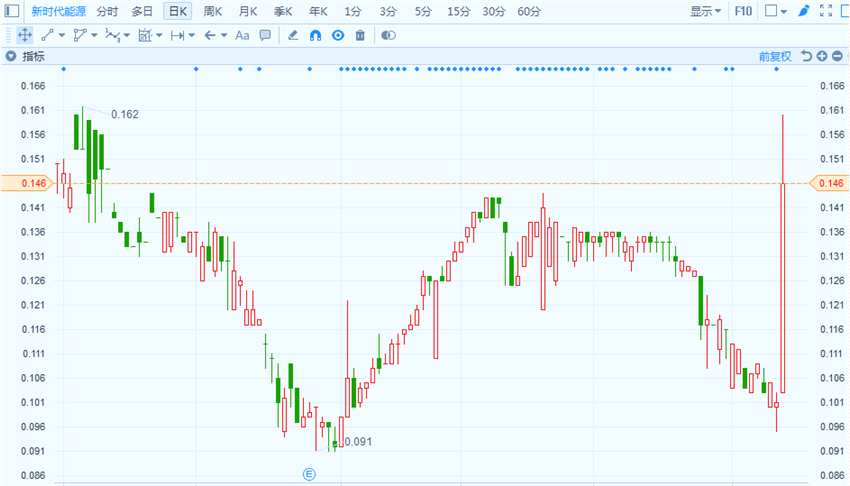Open the 显示 display dropdown
The image size is (850, 486).
(x=705, y=11)
